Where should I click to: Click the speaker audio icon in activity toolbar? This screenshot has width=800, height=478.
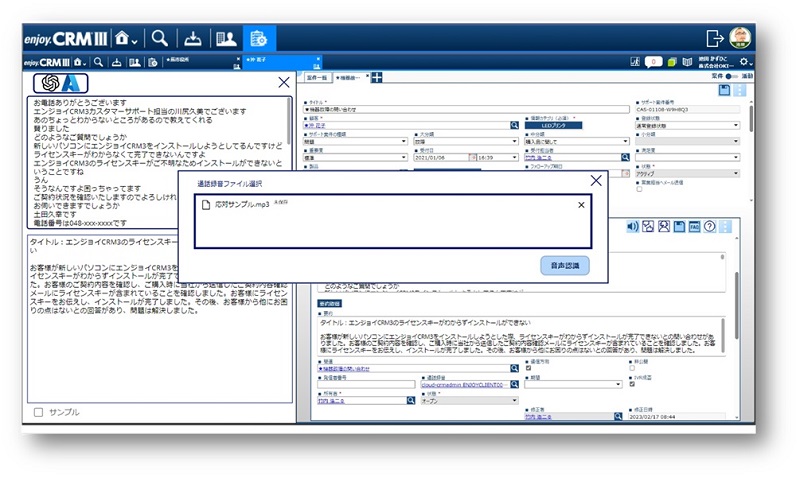coord(633,227)
